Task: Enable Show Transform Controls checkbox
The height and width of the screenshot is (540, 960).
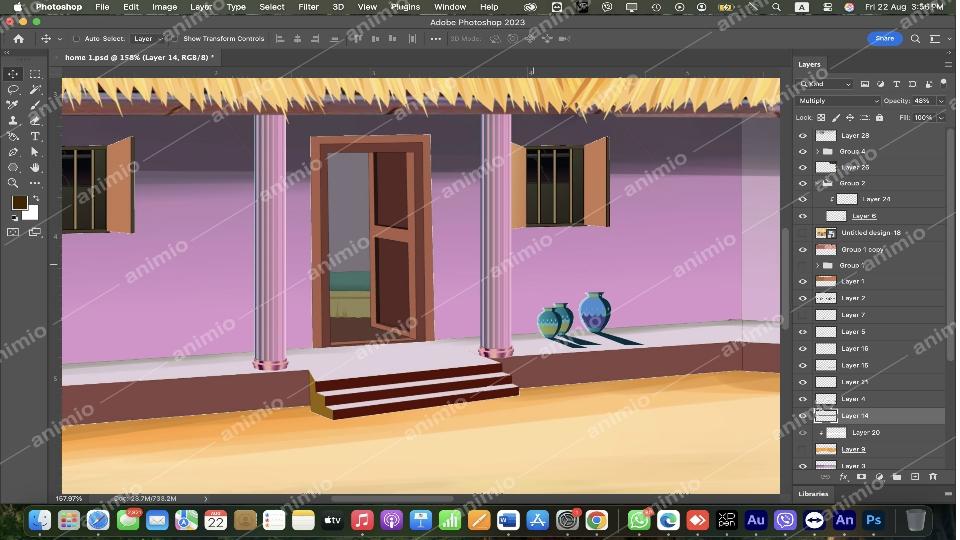Action: coord(175,39)
